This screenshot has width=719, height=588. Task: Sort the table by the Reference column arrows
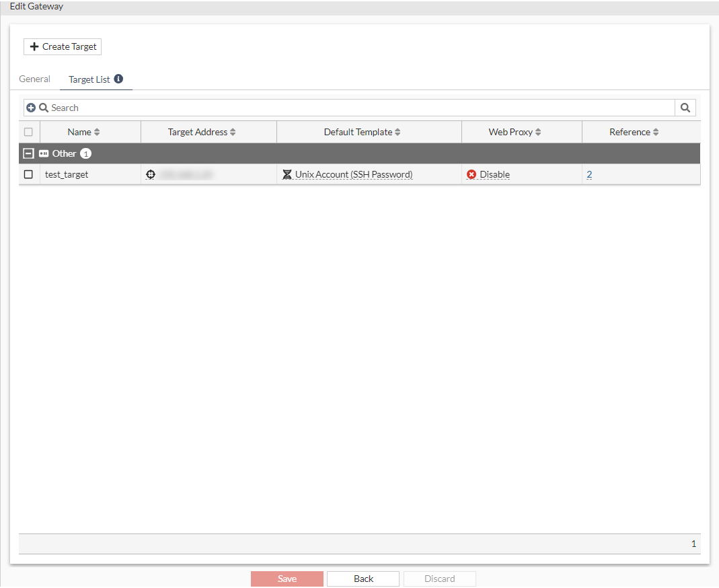[656, 132]
